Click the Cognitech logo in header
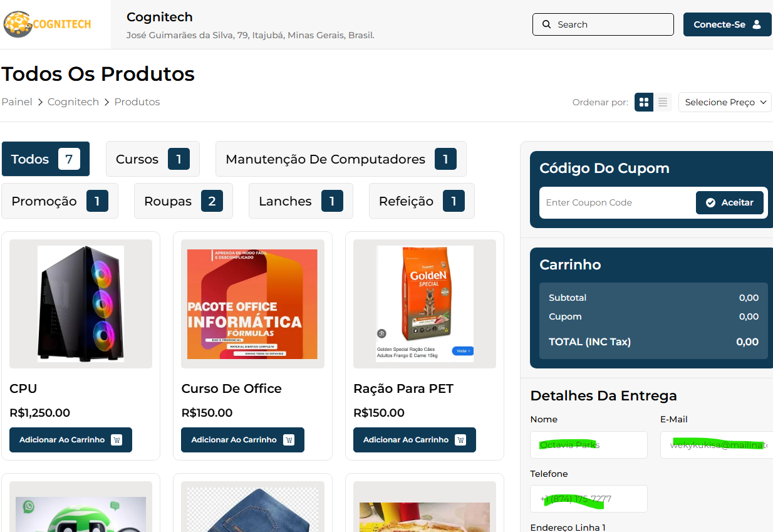The width and height of the screenshot is (773, 532). click(48, 24)
